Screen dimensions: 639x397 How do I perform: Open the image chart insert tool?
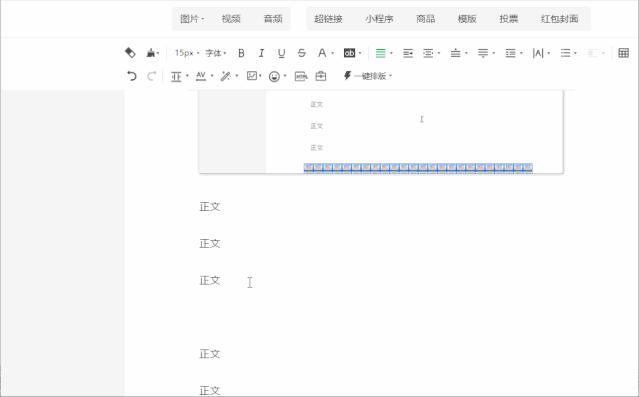click(x=254, y=76)
